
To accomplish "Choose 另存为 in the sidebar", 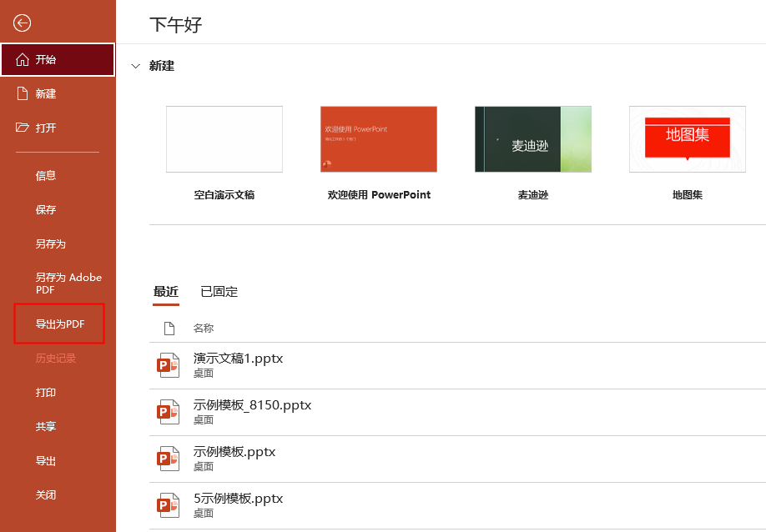I will pyautogui.click(x=50, y=244).
